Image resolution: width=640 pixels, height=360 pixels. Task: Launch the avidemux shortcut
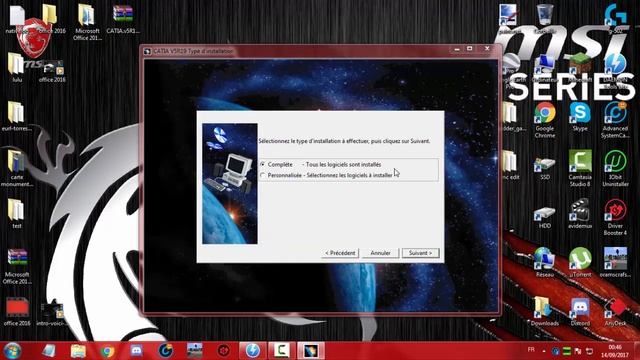coord(580,213)
